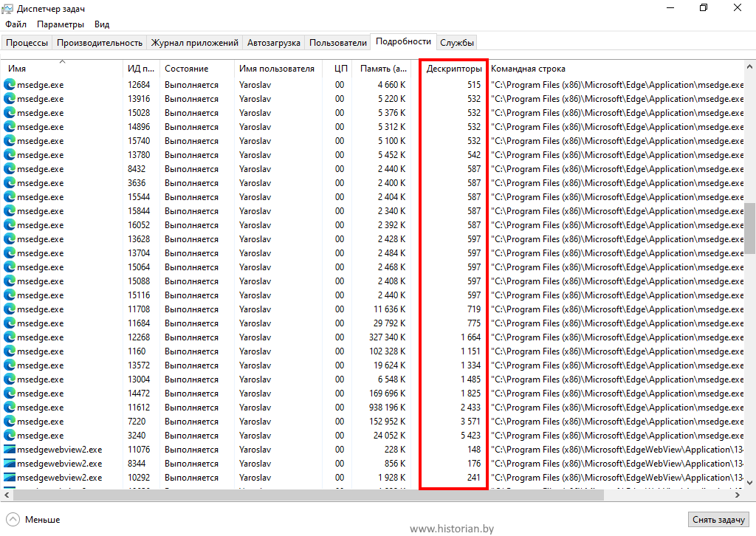This screenshot has height=536, width=756.
Task: Select the handles cell 719
Action: tap(474, 309)
